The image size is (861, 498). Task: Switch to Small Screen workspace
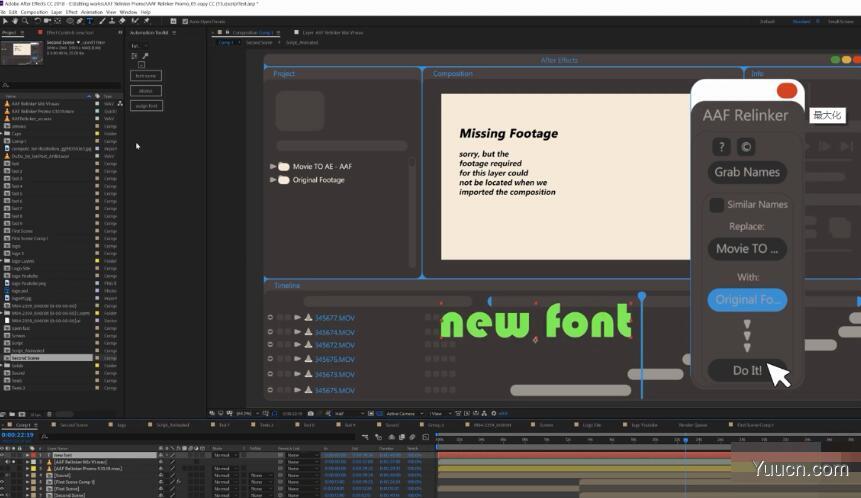click(x=841, y=21)
